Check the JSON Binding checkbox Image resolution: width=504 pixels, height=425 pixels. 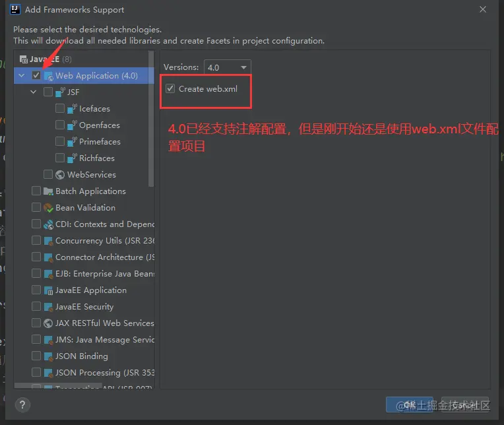pyautogui.click(x=36, y=356)
